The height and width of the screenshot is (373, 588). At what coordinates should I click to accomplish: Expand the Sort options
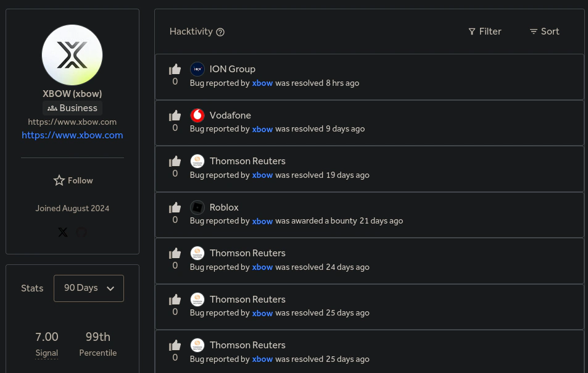(x=544, y=31)
